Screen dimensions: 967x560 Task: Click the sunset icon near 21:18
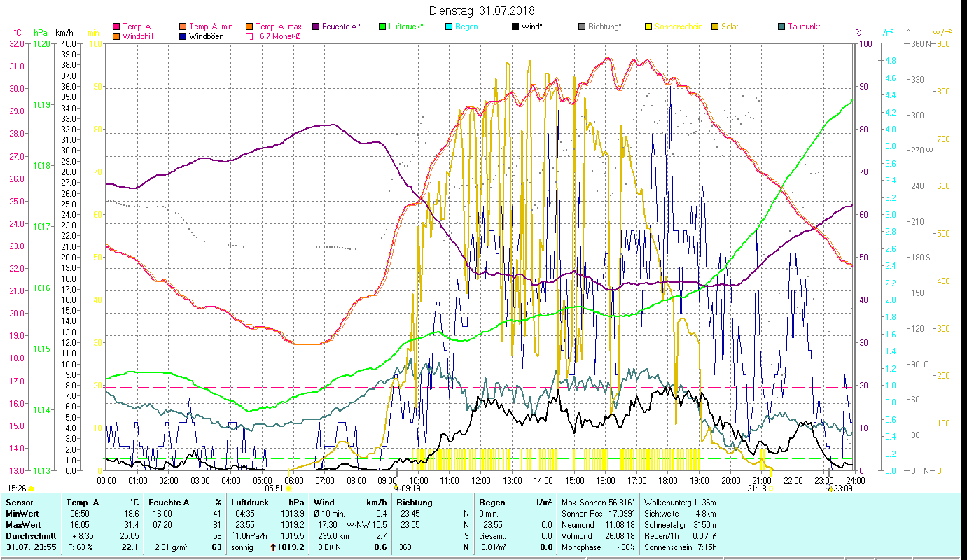(770, 489)
